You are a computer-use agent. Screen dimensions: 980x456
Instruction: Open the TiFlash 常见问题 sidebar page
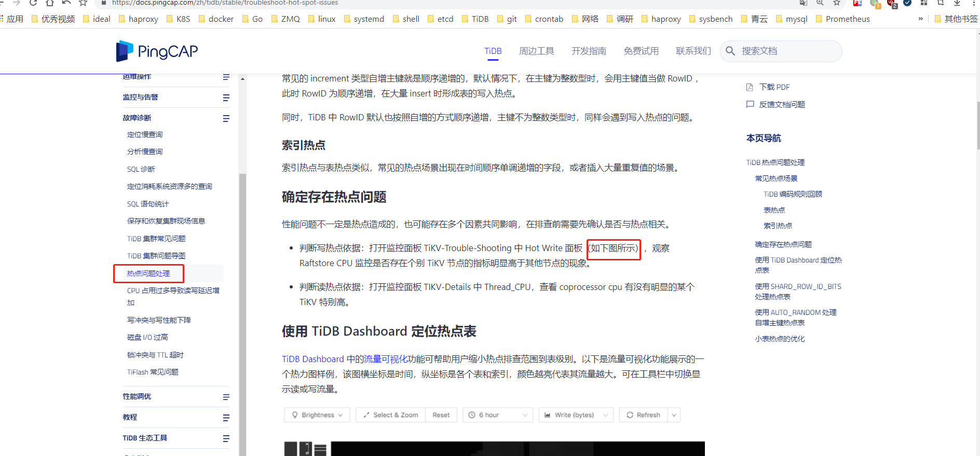pyautogui.click(x=153, y=372)
